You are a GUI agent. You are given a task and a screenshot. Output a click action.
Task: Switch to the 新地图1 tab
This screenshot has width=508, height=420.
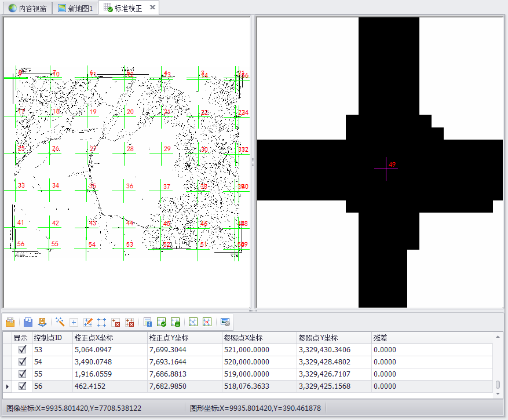tap(75, 8)
